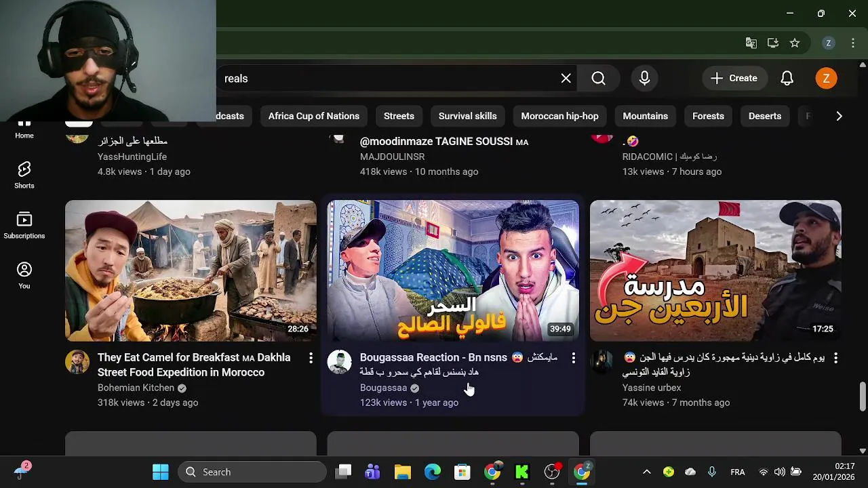
Task: Select the Moroccan hip-hop chip
Action: (559, 116)
